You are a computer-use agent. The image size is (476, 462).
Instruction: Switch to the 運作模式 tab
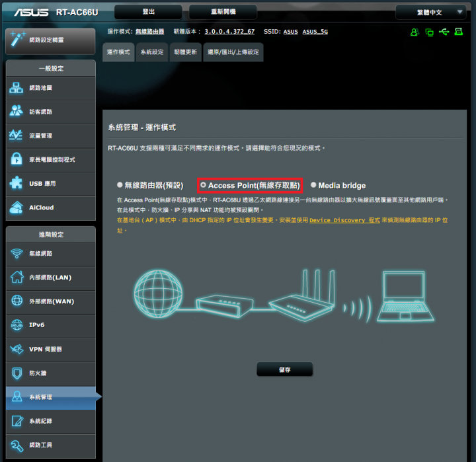point(118,52)
